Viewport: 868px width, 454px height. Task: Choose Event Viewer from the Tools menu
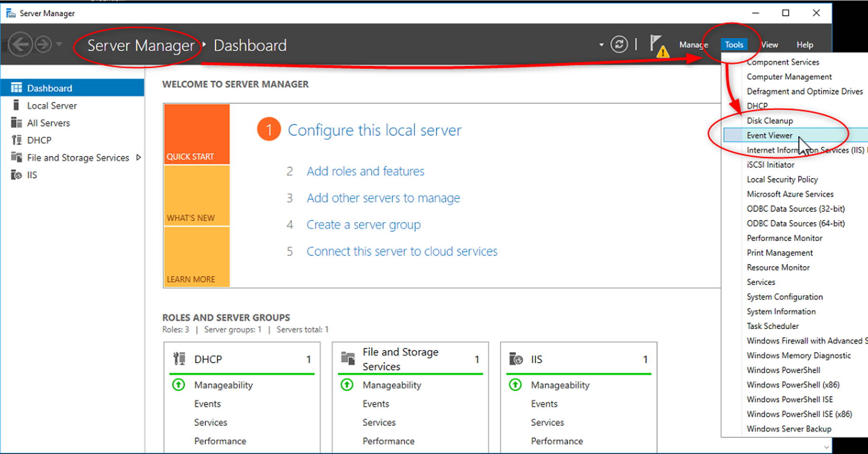point(769,136)
